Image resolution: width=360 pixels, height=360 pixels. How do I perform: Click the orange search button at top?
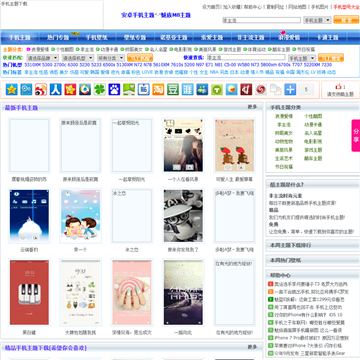pyautogui.click(x=346, y=20)
